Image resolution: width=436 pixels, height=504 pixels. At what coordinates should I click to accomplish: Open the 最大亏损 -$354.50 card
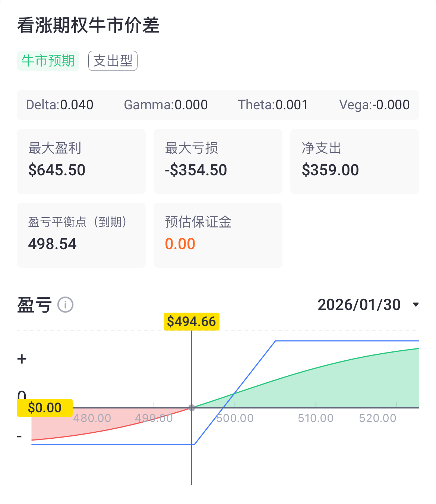tap(218, 161)
